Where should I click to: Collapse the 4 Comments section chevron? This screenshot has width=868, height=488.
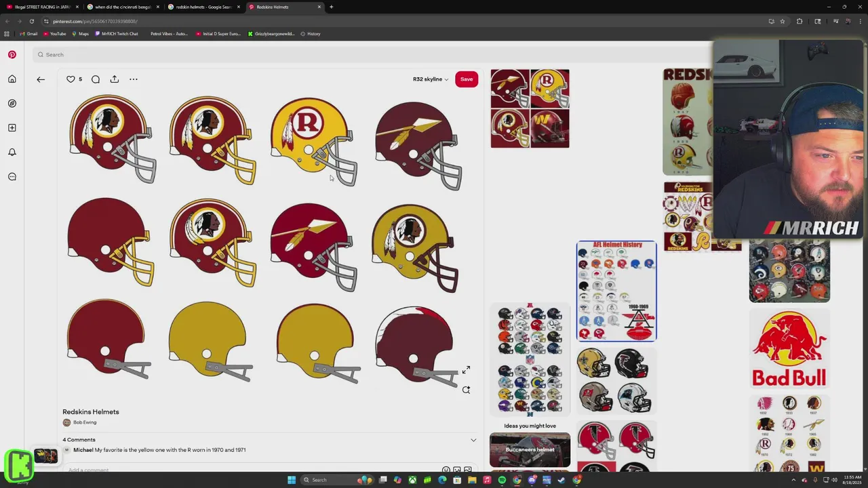pyautogui.click(x=473, y=440)
